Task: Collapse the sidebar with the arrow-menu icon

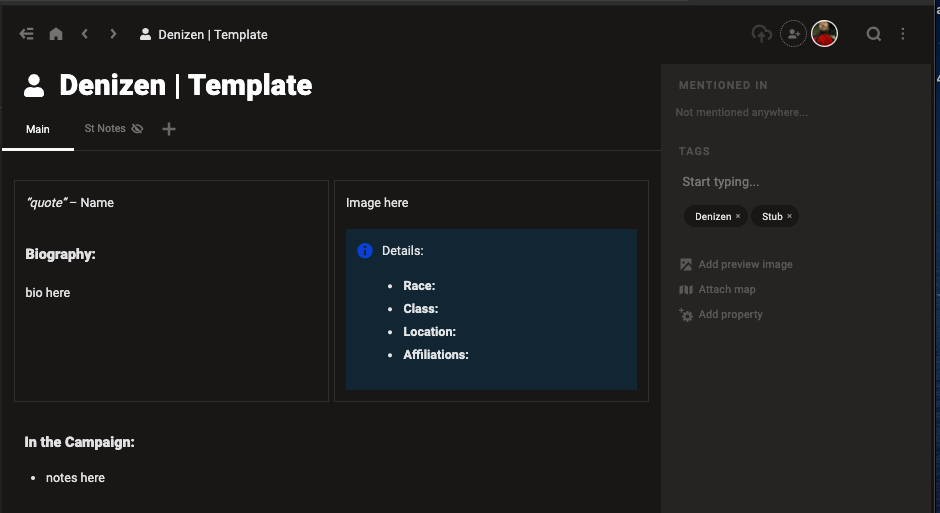Action: (27, 34)
